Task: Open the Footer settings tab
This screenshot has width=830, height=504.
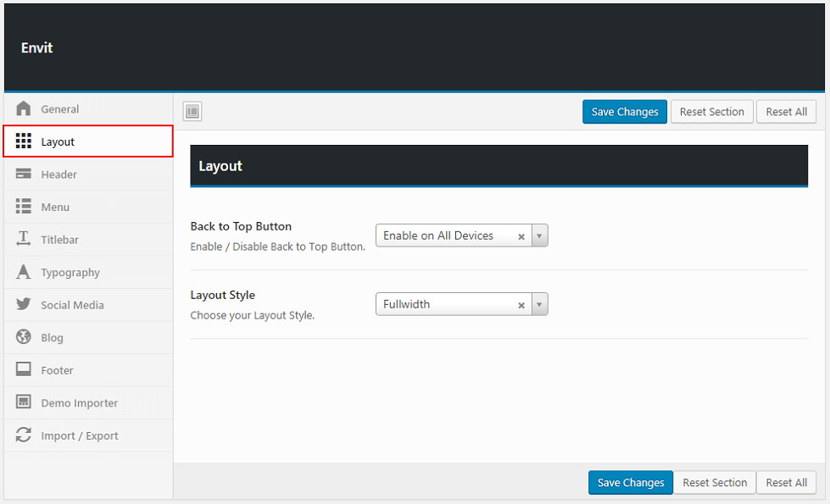Action: pyautogui.click(x=57, y=371)
